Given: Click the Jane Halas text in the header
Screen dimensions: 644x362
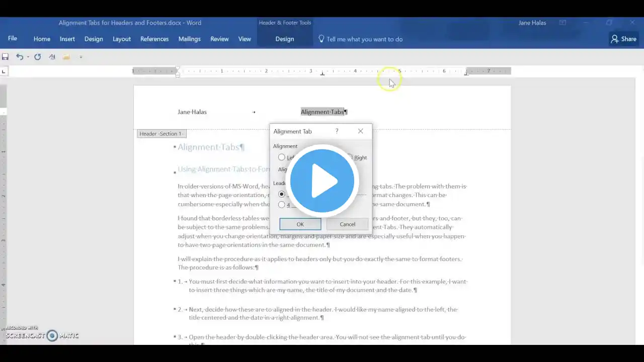Looking at the screenshot, I should 192,112.
